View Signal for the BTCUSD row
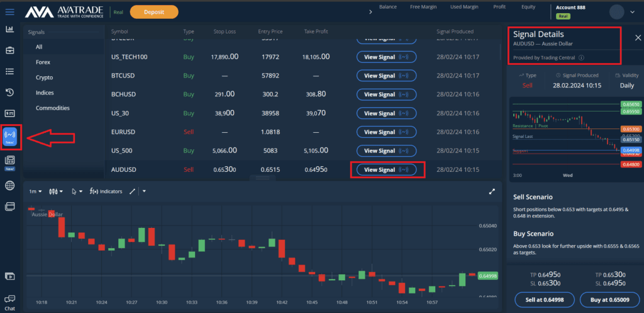Viewport: 644px width, 313px height. pyautogui.click(x=386, y=76)
